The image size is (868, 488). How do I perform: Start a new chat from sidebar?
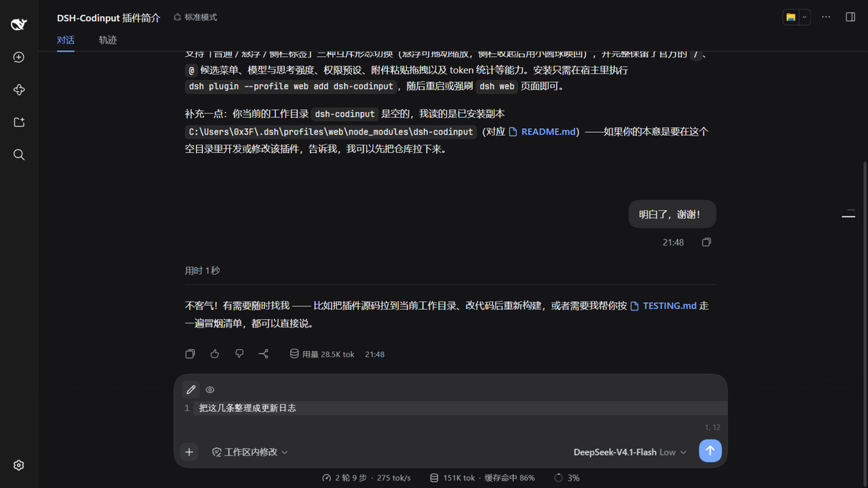19,58
